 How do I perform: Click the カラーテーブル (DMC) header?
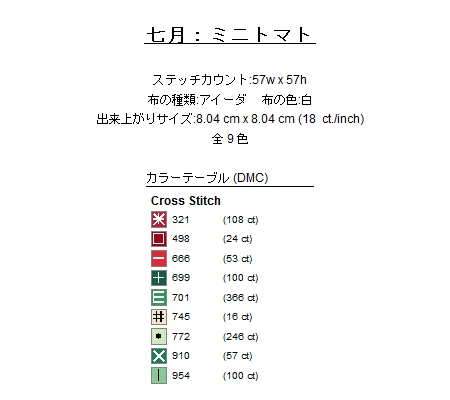[x=207, y=178]
